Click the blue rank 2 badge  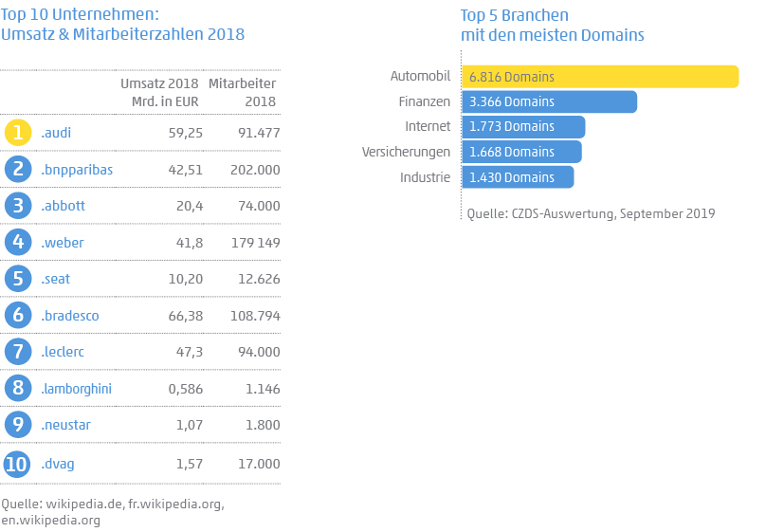[18, 170]
